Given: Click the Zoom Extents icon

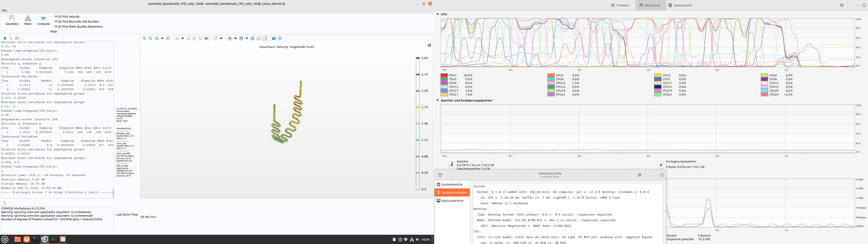Looking at the screenshot, I should (168, 38).
